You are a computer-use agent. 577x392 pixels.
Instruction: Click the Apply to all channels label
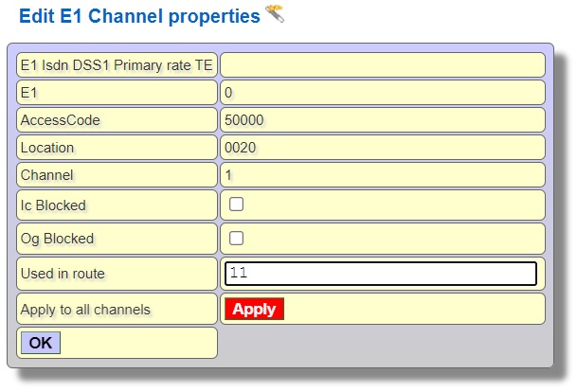pyautogui.click(x=85, y=309)
